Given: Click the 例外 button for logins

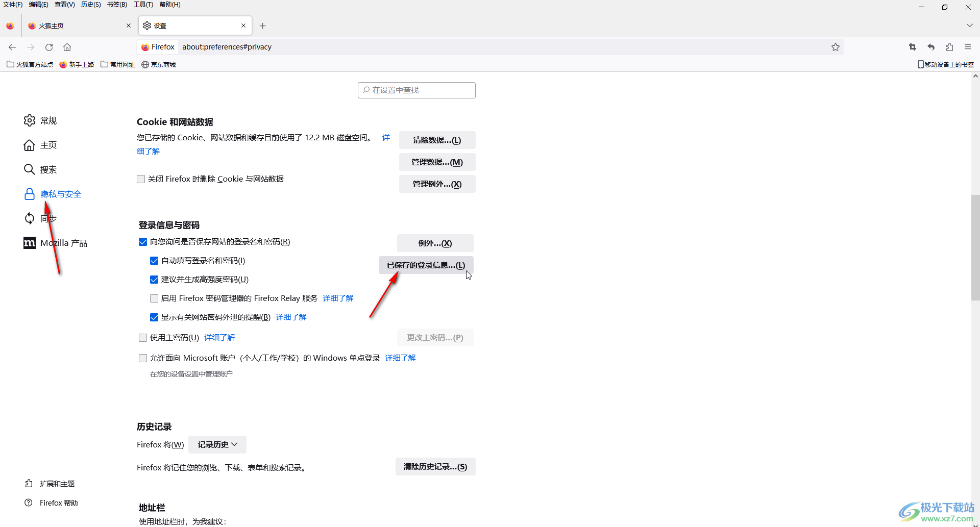Looking at the screenshot, I should coord(435,243).
